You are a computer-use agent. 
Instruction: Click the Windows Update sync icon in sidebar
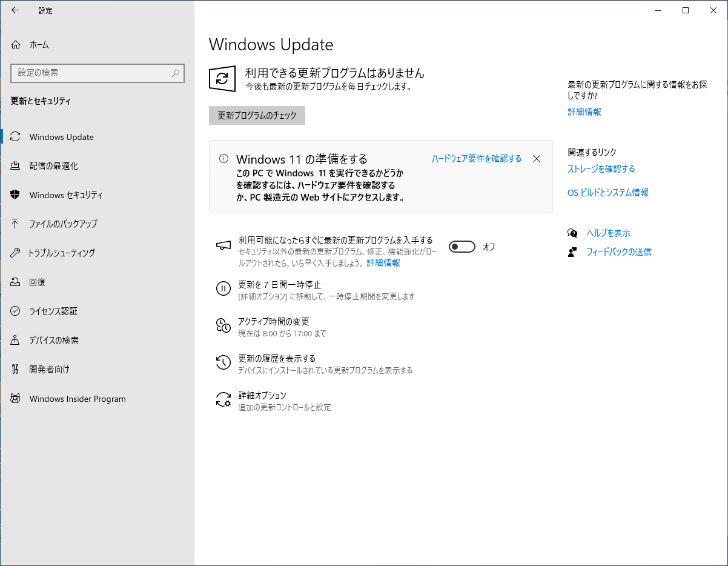pyautogui.click(x=16, y=137)
